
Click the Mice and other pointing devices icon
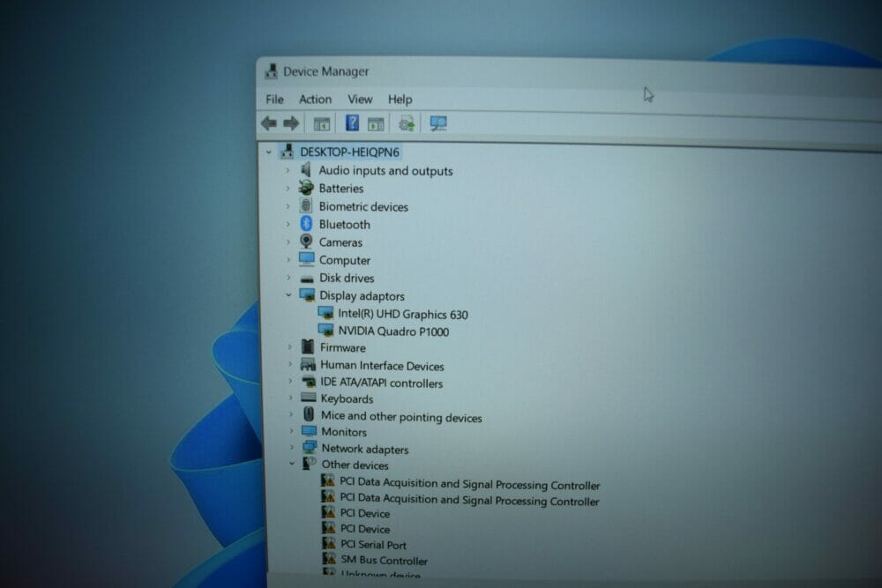308,415
